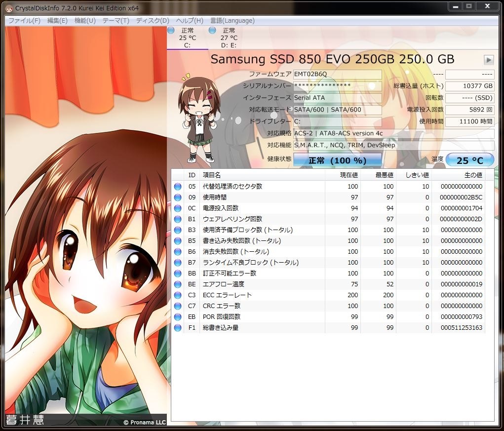Click the next disk arrow button
The image size is (504, 431).
[x=489, y=59]
